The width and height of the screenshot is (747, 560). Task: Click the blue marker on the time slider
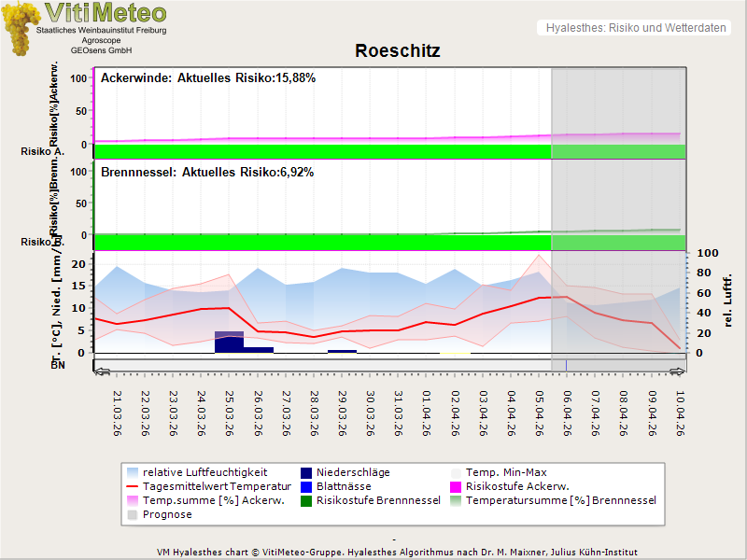coord(566,365)
